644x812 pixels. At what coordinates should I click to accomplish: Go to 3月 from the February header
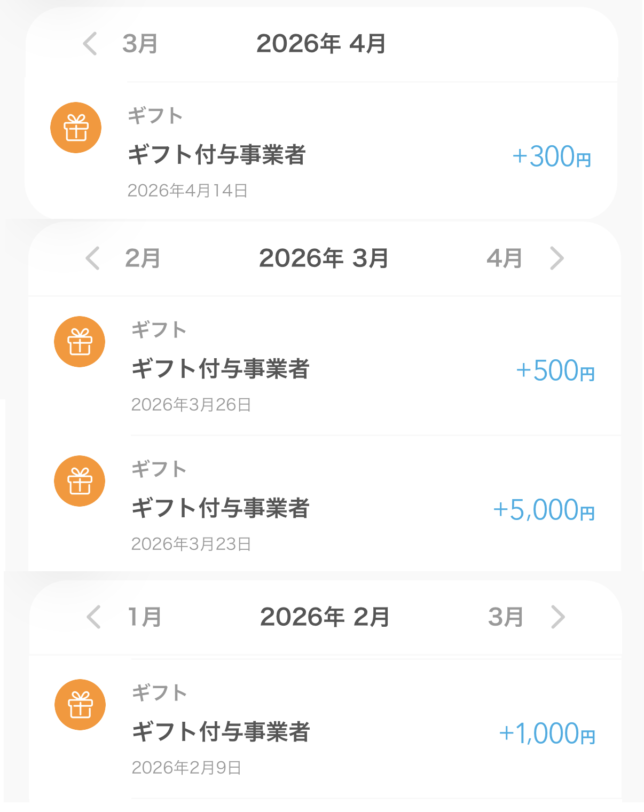[x=505, y=617]
